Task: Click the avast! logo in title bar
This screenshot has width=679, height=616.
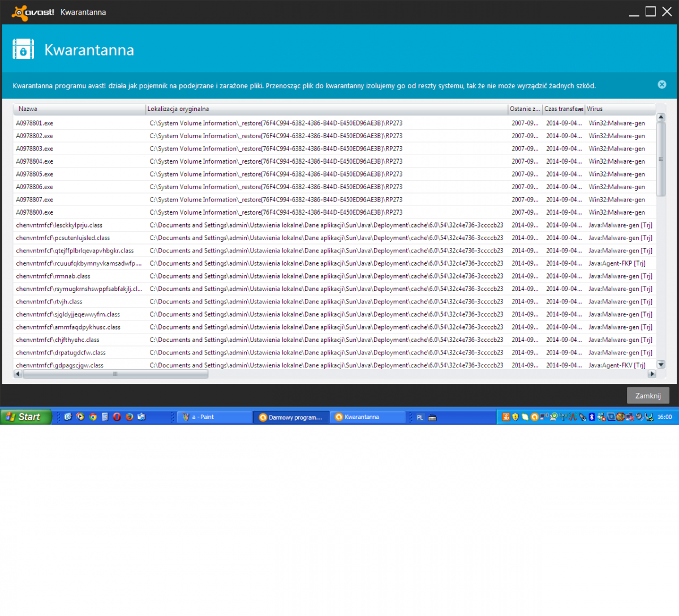Action: [x=33, y=12]
